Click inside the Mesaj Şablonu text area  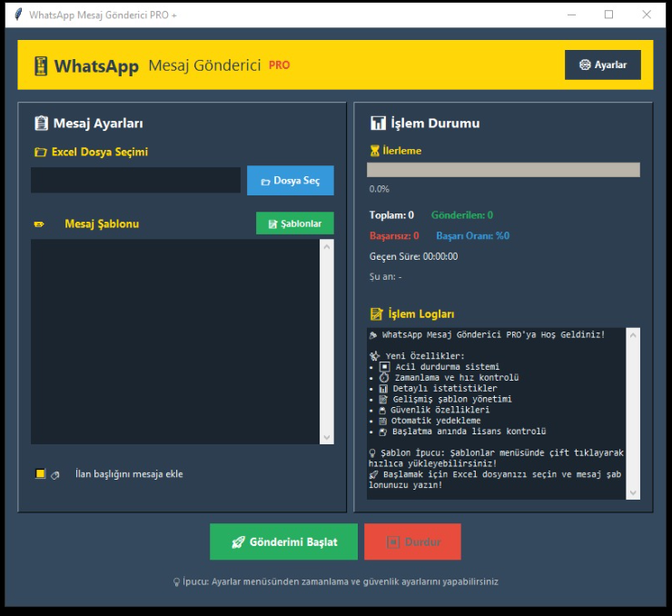(175, 342)
